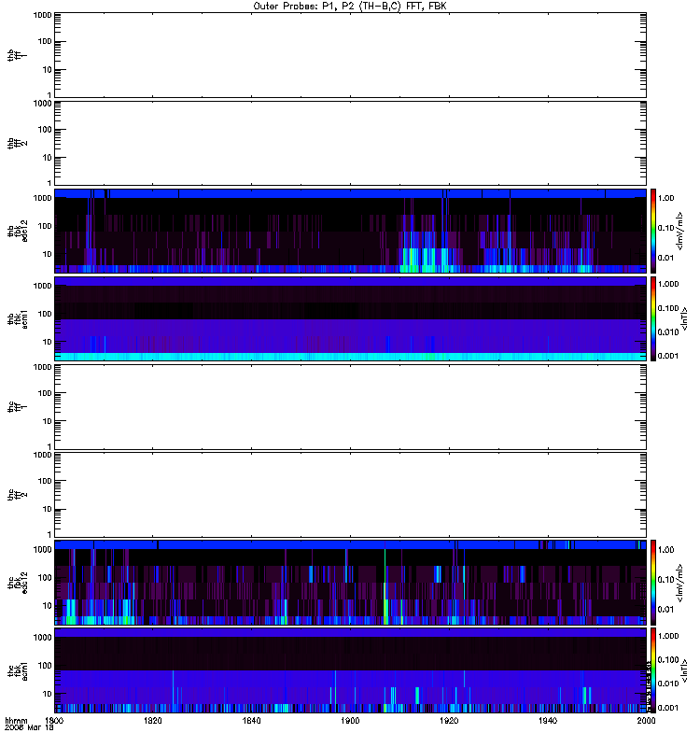Click the color bar beside thb fbk scm1
This screenshot has width=700, height=747.
click(653, 318)
